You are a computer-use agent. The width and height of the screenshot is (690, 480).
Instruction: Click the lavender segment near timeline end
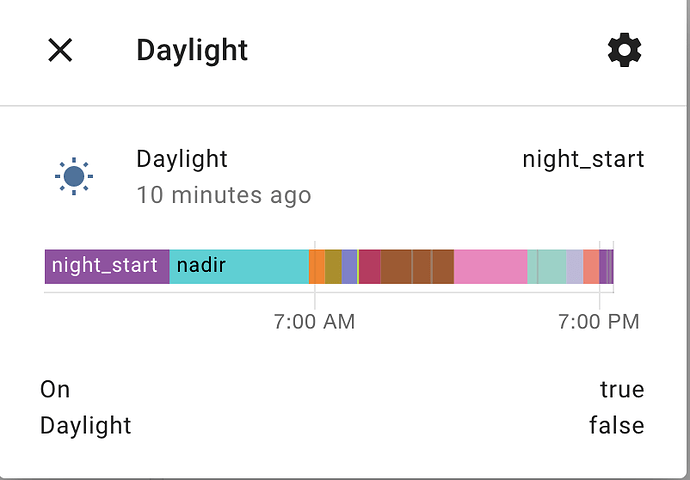(x=575, y=266)
